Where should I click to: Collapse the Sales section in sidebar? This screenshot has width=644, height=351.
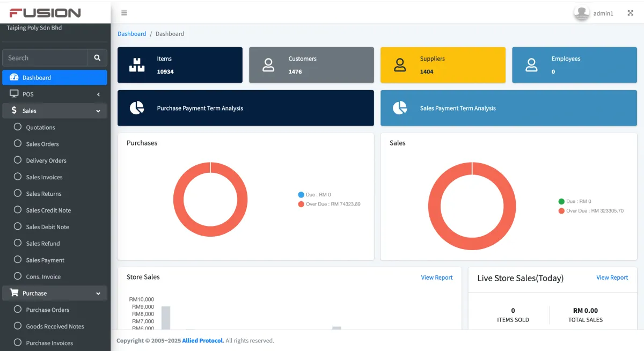point(98,110)
